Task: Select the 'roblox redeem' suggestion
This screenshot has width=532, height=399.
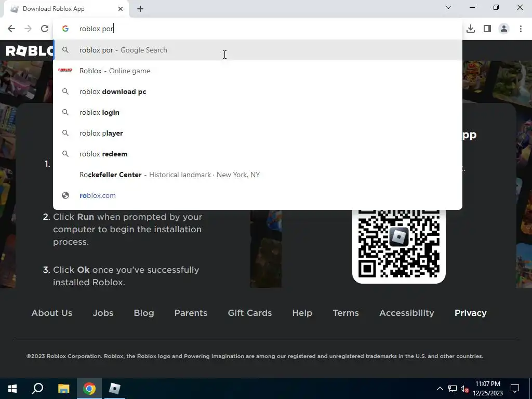Action: 258,154
